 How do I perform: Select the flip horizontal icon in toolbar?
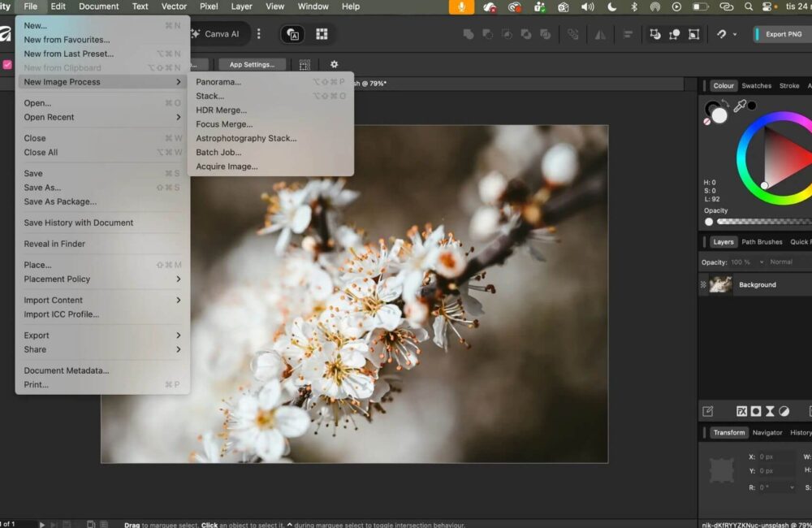coord(598,34)
